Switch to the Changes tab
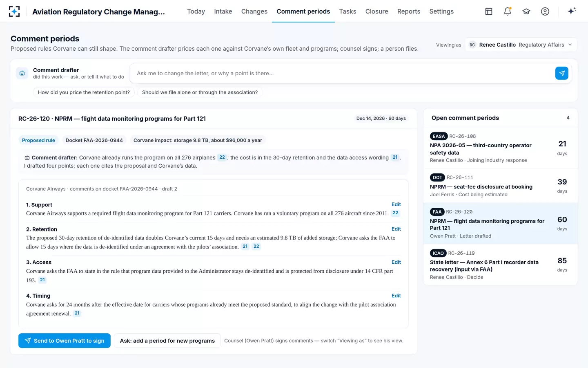Viewport: 588px width, 368px height. pyautogui.click(x=254, y=11)
